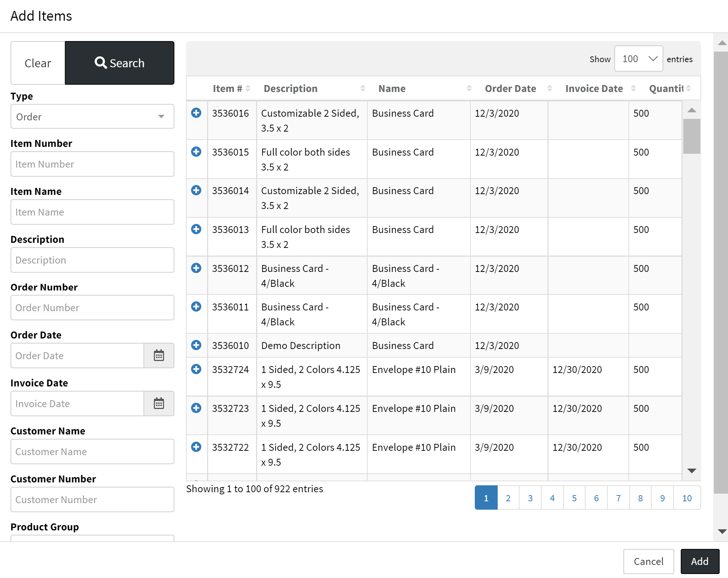Click the table's vertical scrollbar thumb

(x=691, y=136)
